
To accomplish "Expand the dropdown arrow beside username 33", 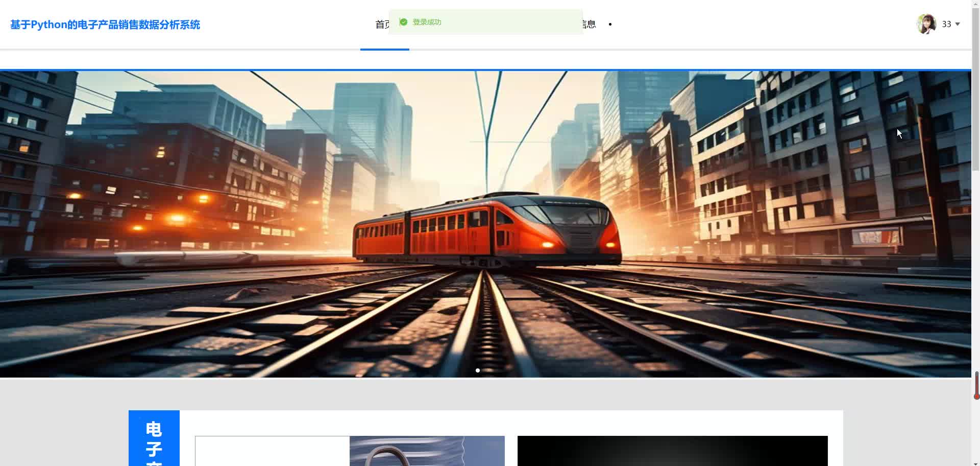I will pos(958,24).
